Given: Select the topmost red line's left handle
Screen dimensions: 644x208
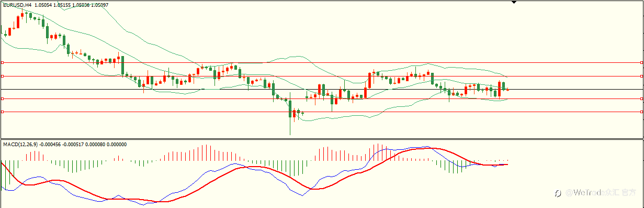Looking at the screenshot, I should [x=2, y=62].
